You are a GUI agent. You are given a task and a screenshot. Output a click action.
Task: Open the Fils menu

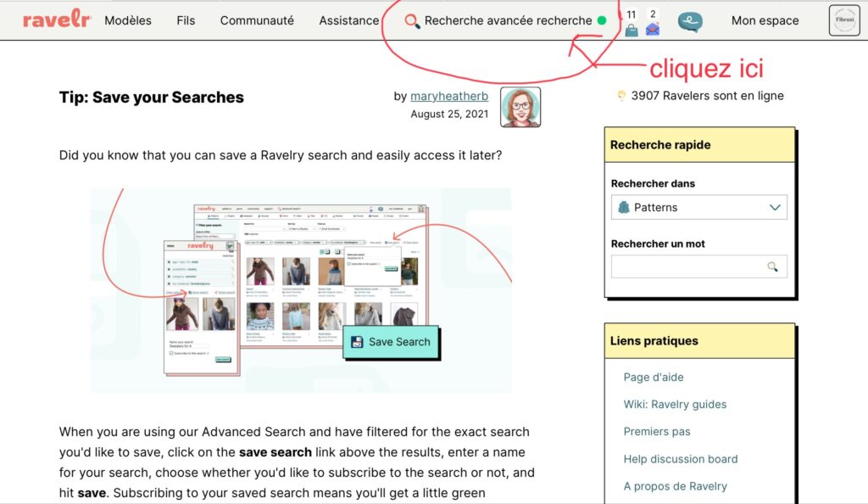click(186, 20)
